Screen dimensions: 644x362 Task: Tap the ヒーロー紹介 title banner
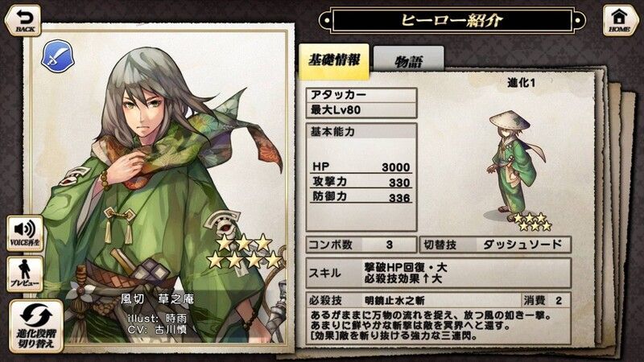452,20
